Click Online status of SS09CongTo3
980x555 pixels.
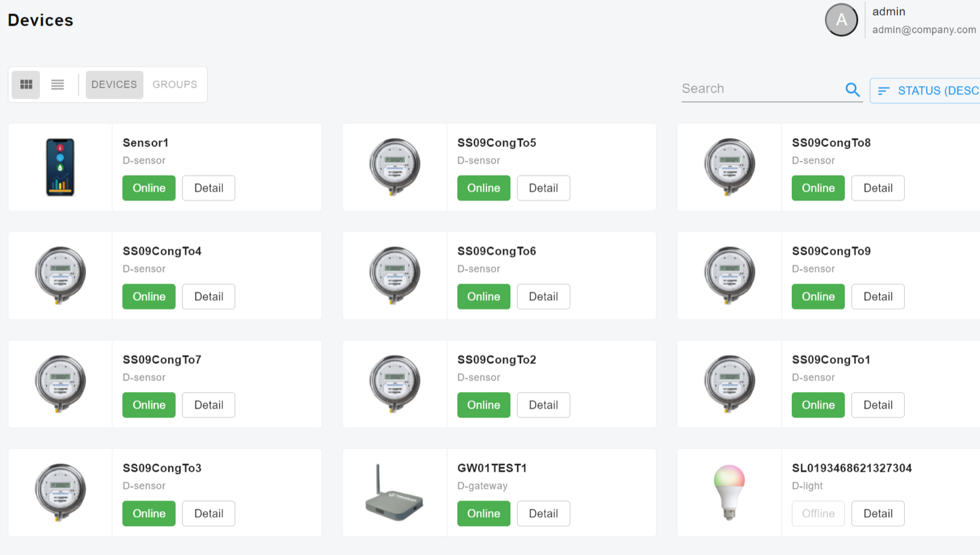tap(149, 513)
